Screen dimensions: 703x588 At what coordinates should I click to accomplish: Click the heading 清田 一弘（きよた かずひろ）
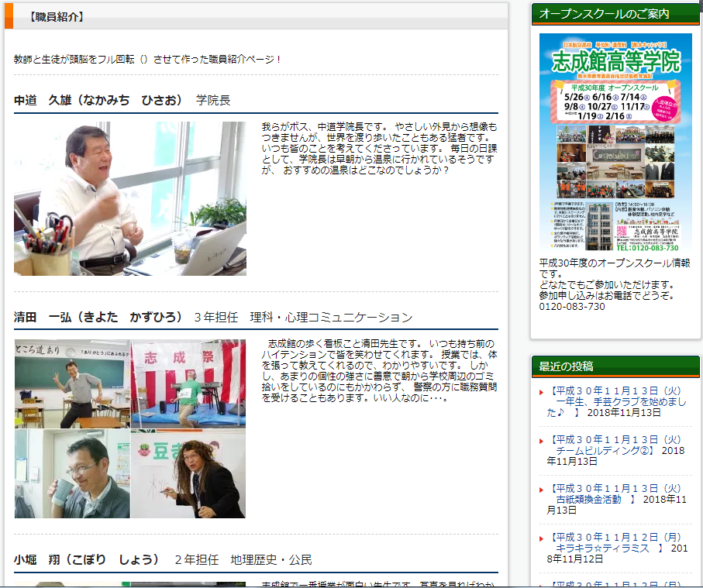tap(98, 318)
